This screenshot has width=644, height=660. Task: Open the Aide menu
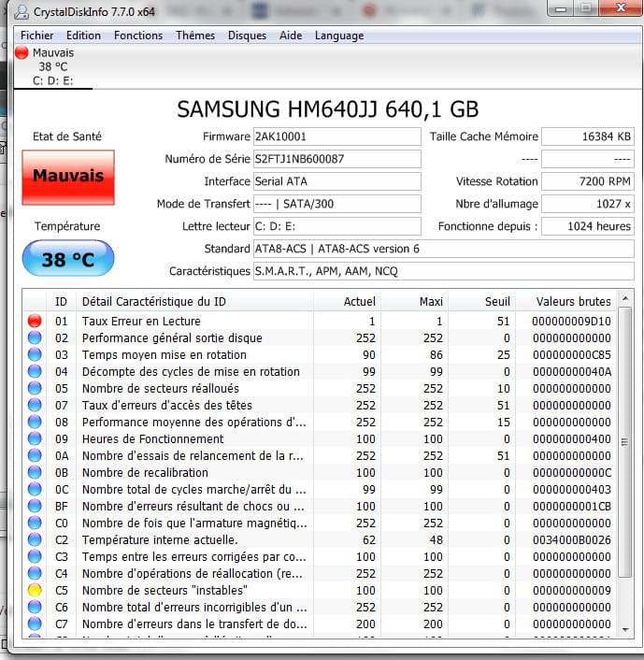point(291,36)
